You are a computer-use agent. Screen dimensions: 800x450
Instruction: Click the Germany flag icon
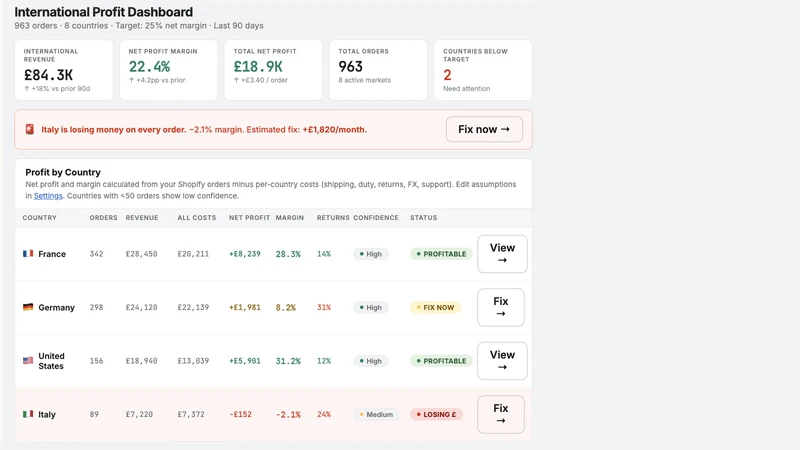[x=28, y=307]
